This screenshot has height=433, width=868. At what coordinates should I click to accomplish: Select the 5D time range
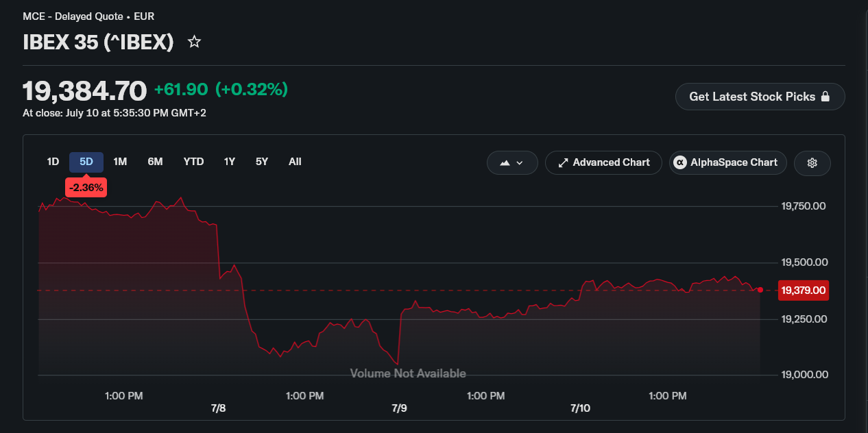[86, 162]
